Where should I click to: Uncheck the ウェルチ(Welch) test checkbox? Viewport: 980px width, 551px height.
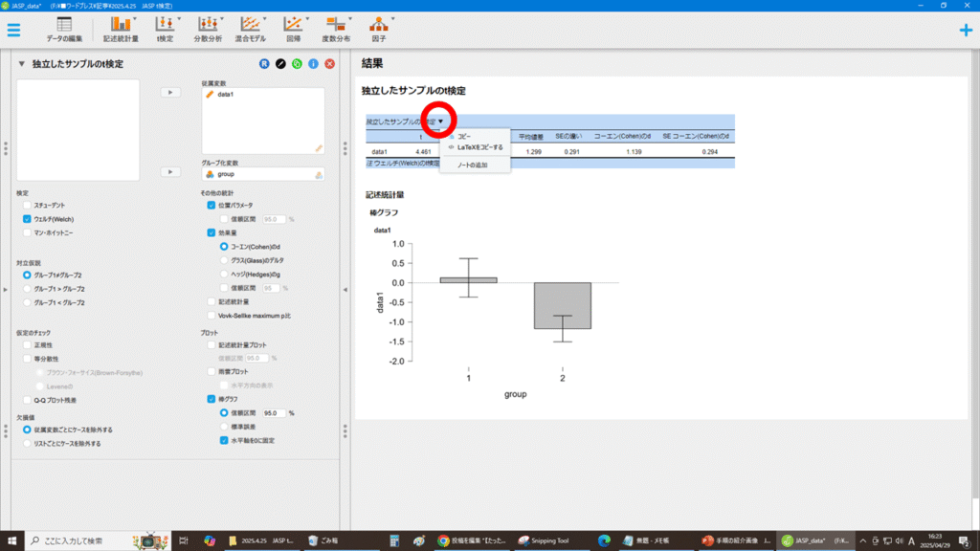(27, 219)
